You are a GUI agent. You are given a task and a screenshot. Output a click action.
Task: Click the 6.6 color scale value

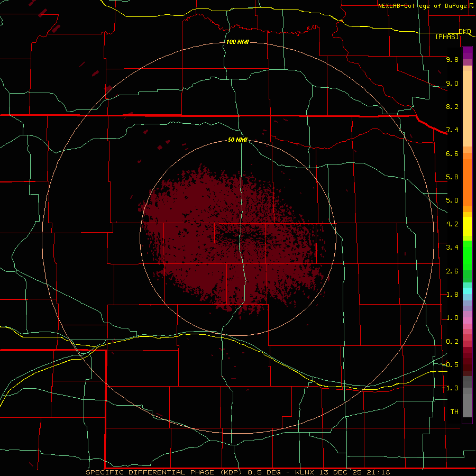[452, 153]
